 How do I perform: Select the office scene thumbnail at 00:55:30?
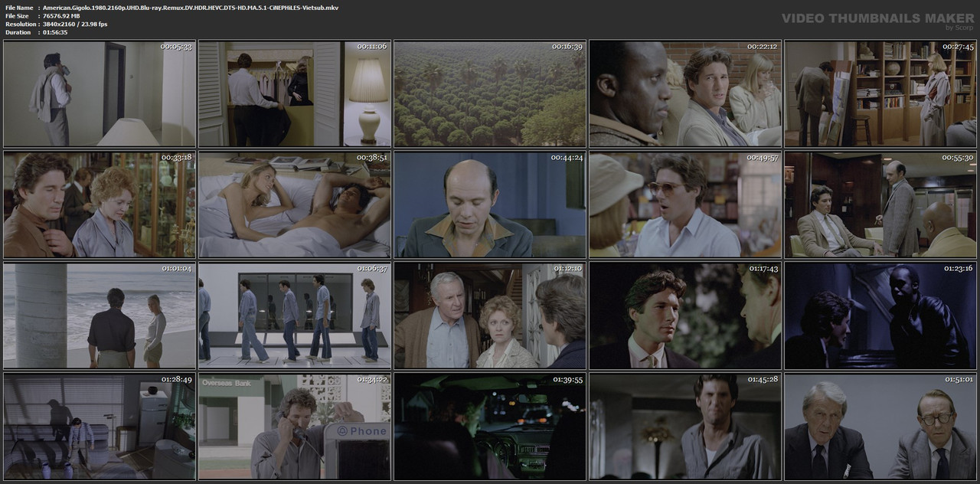[x=880, y=204]
